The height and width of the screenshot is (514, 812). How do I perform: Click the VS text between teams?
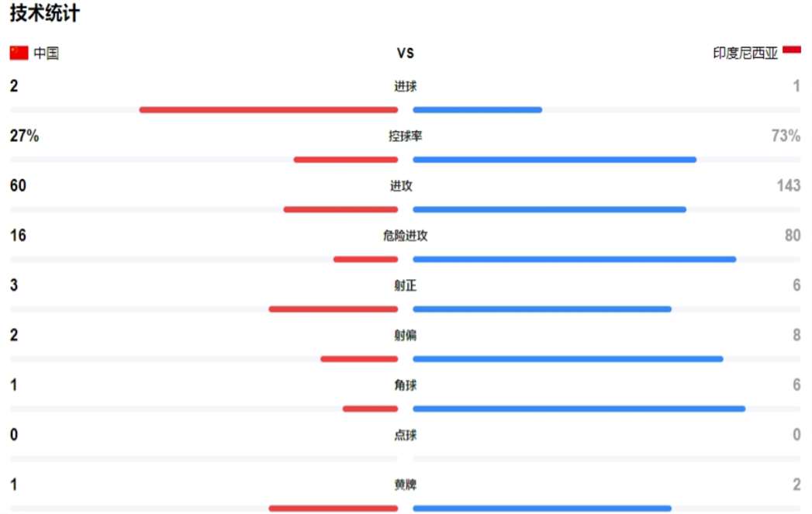click(406, 53)
